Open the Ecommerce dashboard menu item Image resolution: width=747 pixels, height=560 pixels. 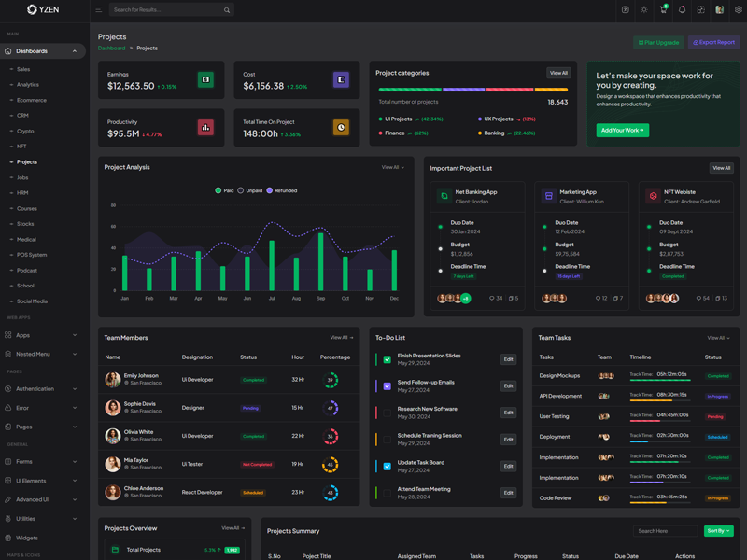(x=32, y=100)
